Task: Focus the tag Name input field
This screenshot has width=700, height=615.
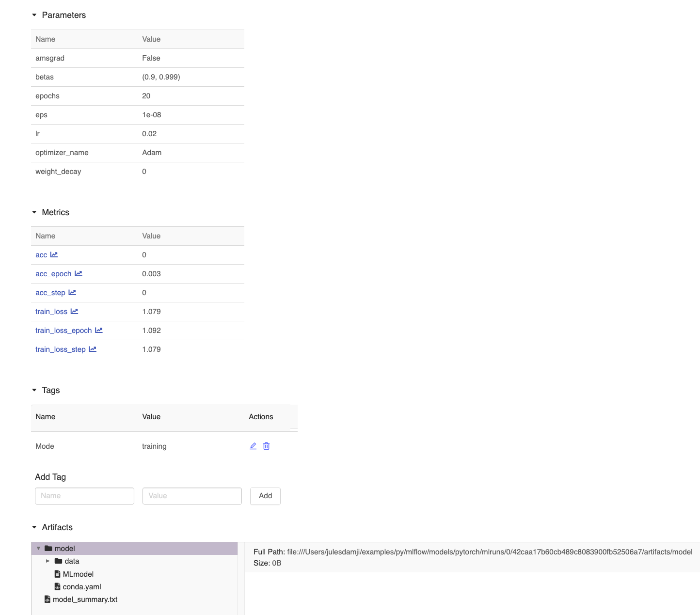Action: coord(84,496)
